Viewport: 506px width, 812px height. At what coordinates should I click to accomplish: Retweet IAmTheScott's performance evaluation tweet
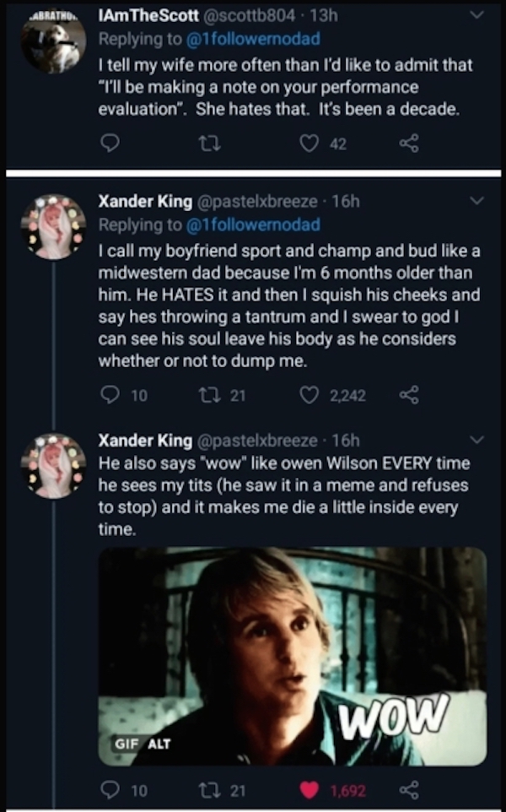pyautogui.click(x=208, y=144)
